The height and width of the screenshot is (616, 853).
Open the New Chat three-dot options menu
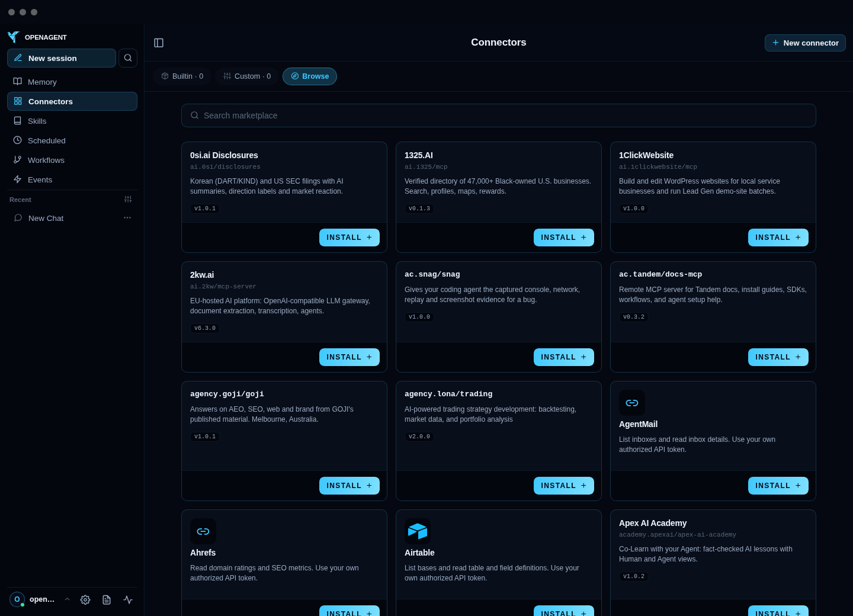(127, 218)
